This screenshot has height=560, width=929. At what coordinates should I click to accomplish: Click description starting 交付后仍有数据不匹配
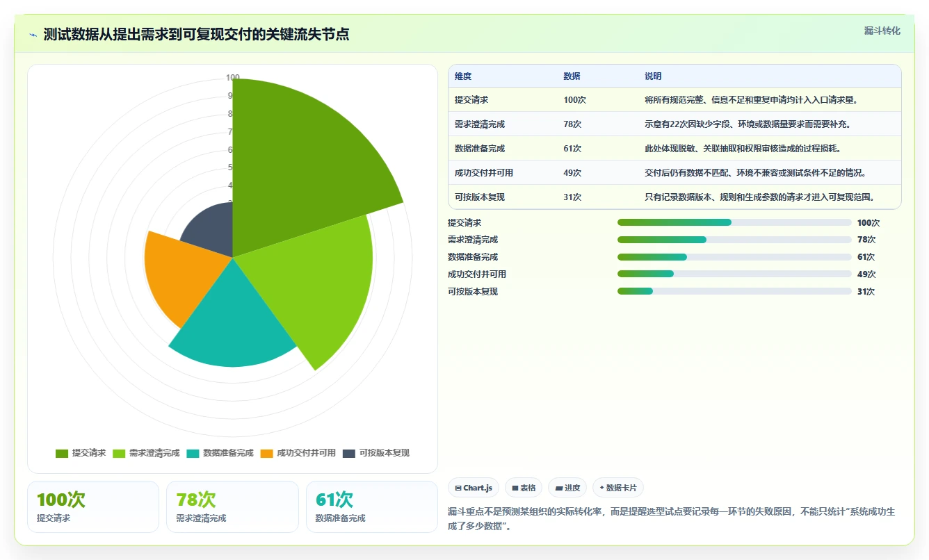coord(755,173)
